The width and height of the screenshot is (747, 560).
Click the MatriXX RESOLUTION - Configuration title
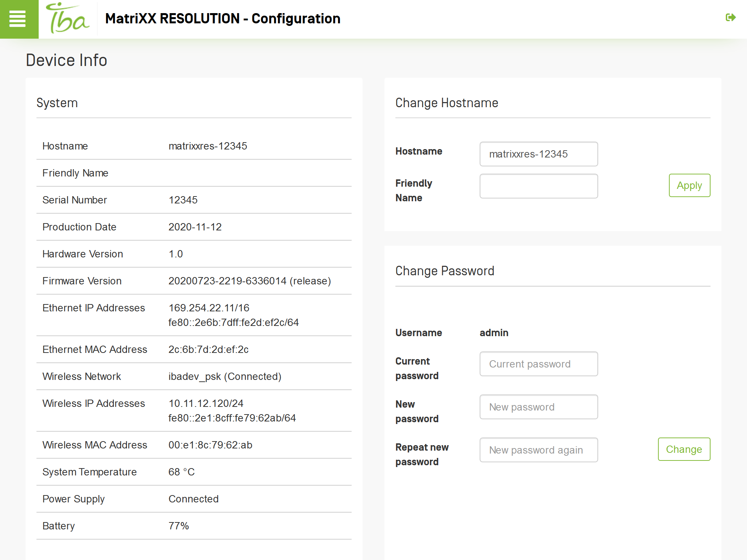[223, 19]
